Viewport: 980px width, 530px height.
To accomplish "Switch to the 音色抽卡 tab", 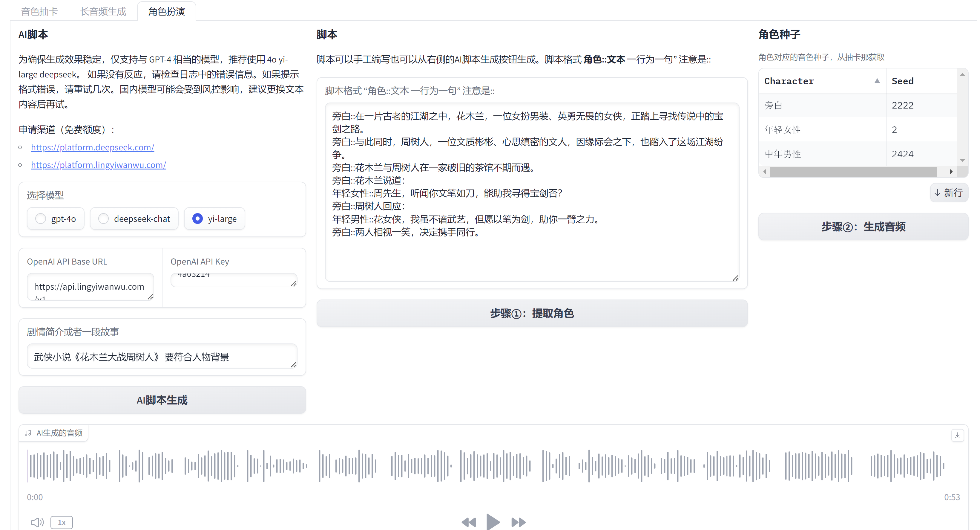I will pyautogui.click(x=39, y=11).
